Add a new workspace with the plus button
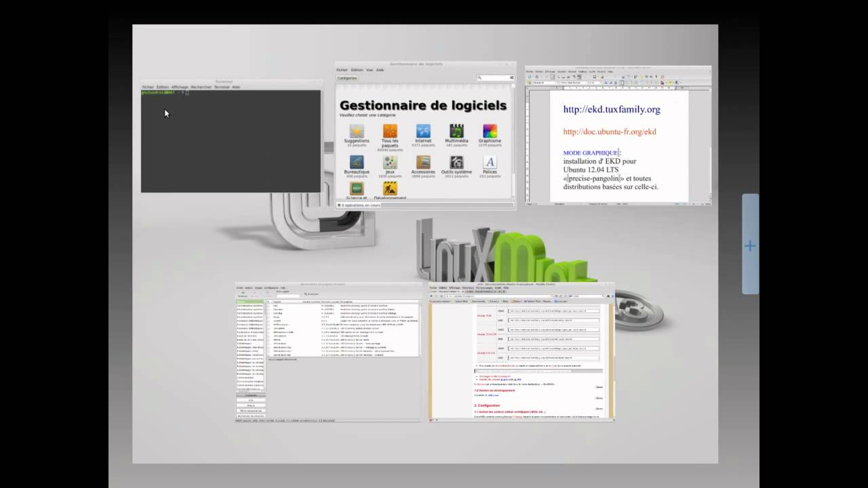Viewport: 868px width, 488px height. pyautogui.click(x=750, y=245)
